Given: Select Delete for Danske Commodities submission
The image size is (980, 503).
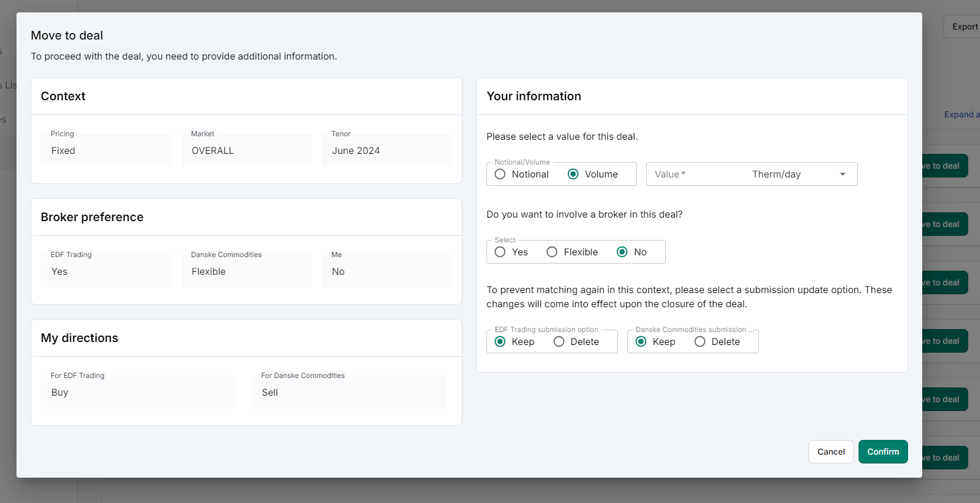Looking at the screenshot, I should pyautogui.click(x=700, y=341).
